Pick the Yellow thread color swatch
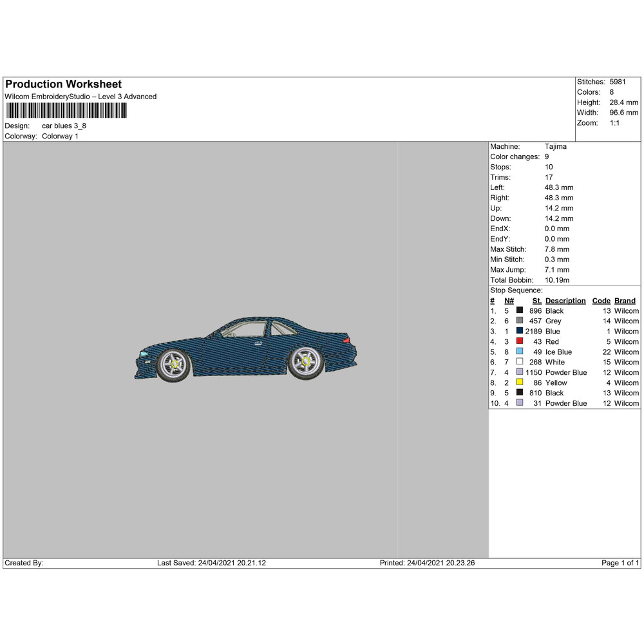Image resolution: width=644 pixels, height=644 pixels. point(520,383)
